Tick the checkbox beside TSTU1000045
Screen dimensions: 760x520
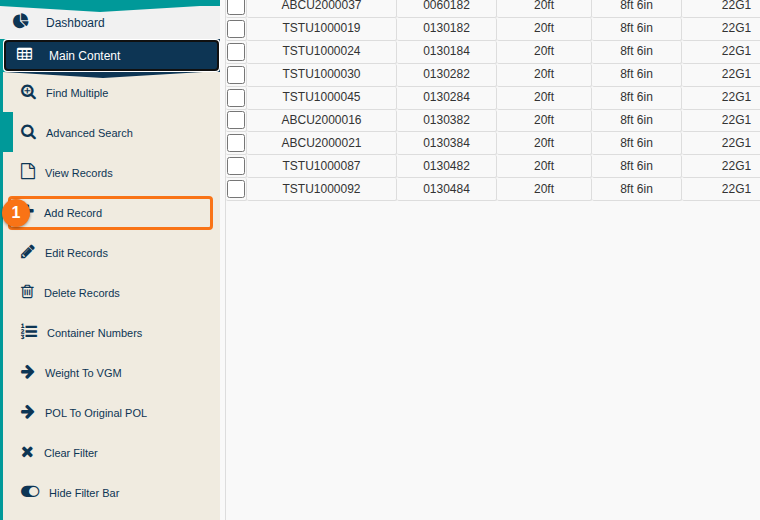tap(236, 98)
